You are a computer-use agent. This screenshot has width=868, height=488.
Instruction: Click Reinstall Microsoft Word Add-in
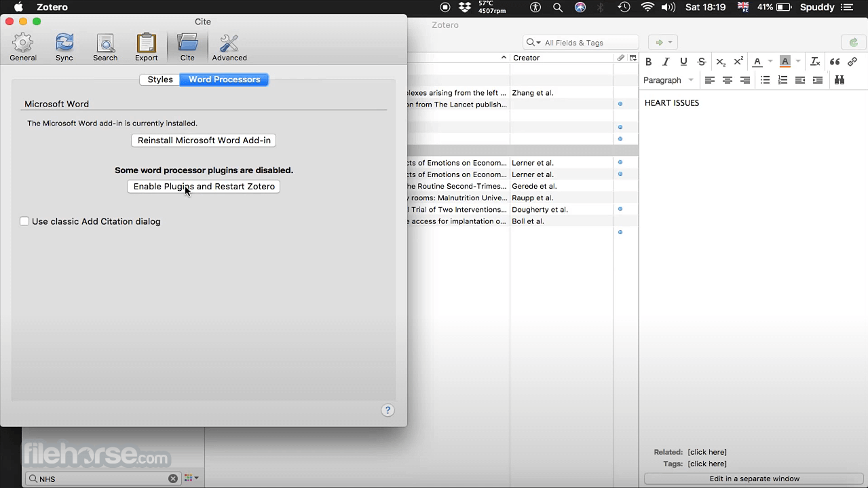coord(204,140)
